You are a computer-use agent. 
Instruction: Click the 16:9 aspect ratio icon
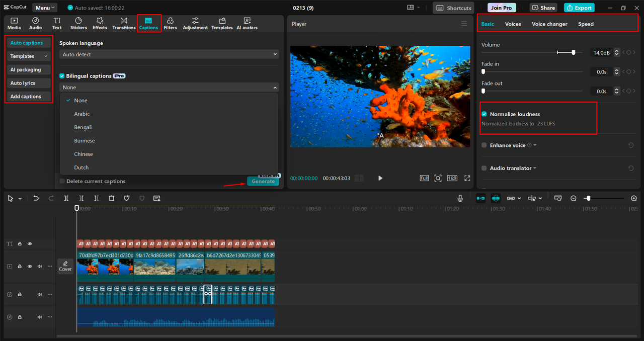click(x=452, y=178)
